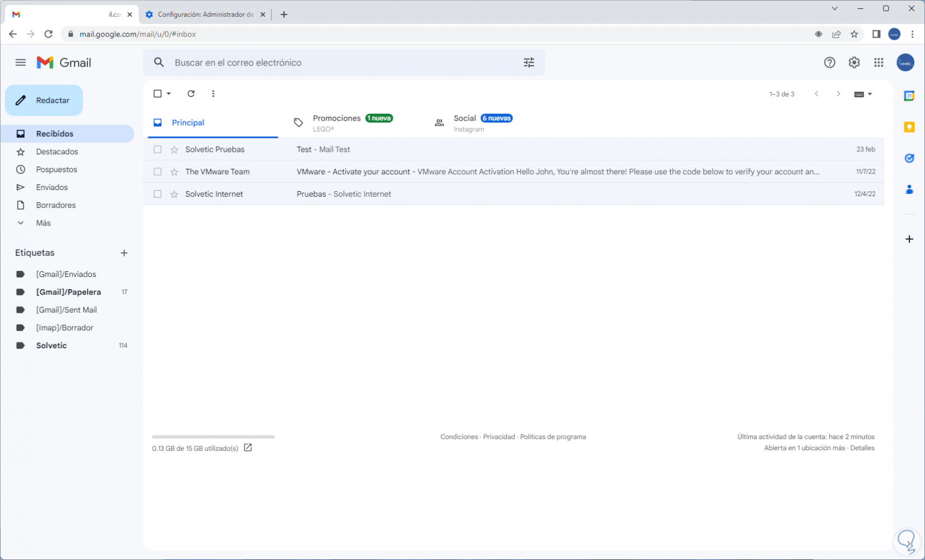Open the Help support icon
Screen dimensions: 925x560
[x=829, y=63]
